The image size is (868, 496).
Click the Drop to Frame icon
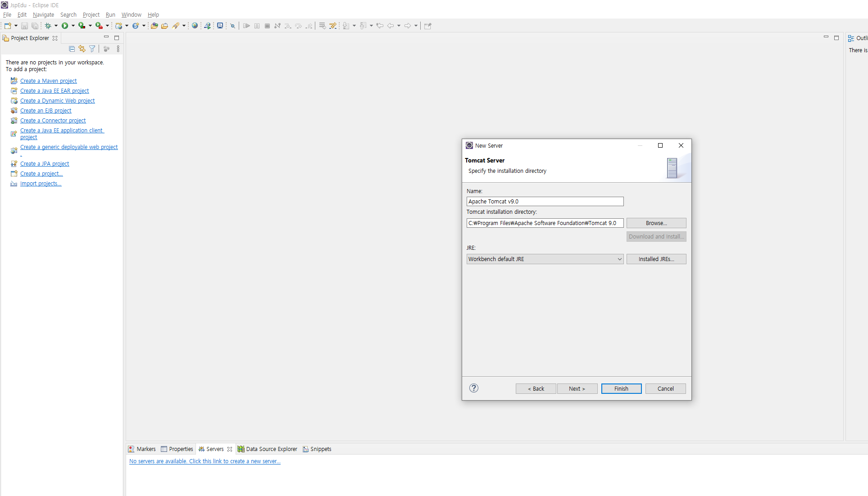(323, 26)
